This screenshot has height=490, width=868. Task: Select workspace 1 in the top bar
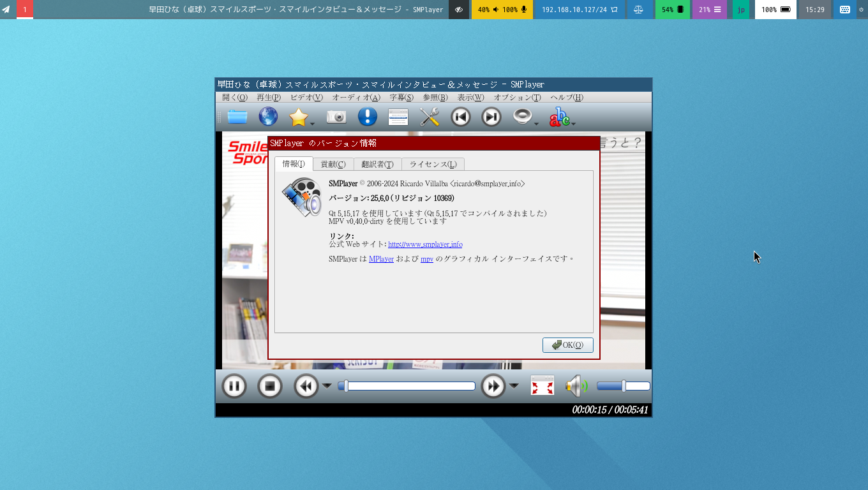click(x=25, y=10)
